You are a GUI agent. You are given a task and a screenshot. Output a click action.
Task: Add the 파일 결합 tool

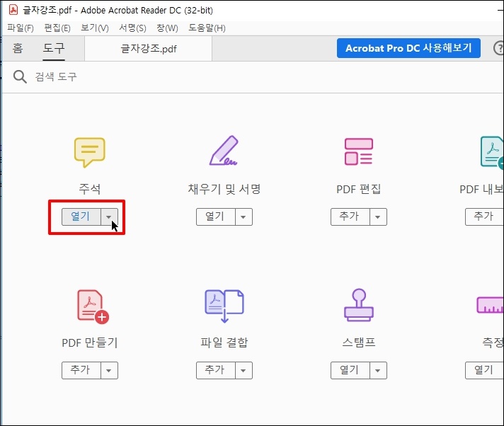click(x=216, y=370)
